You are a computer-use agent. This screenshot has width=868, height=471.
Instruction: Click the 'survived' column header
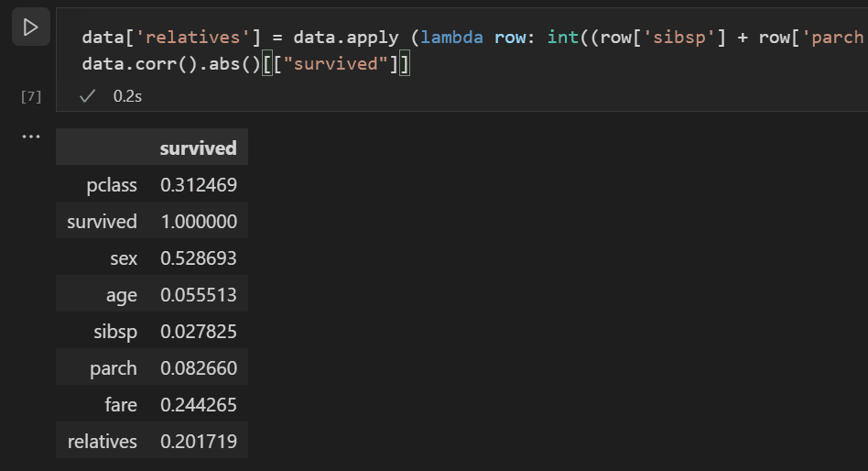pos(198,148)
